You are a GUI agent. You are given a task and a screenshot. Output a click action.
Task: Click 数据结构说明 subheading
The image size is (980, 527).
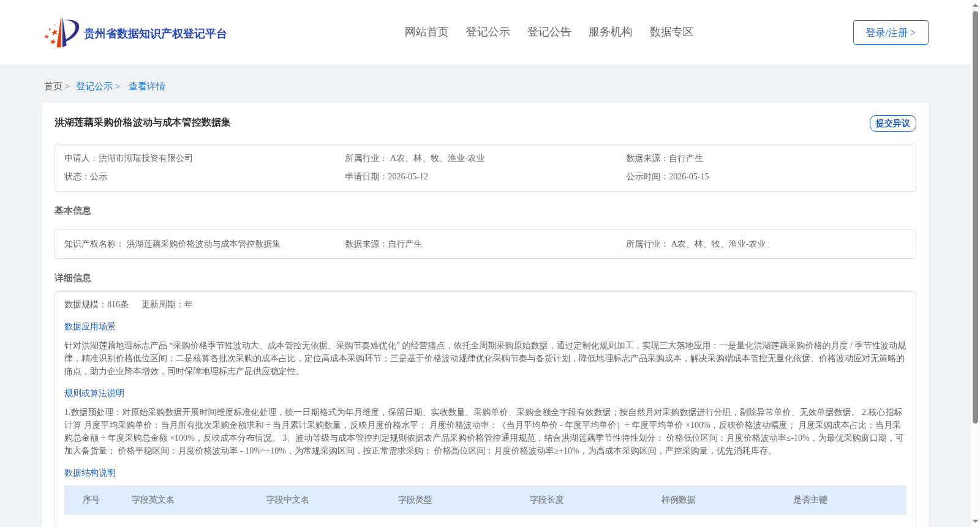click(90, 473)
